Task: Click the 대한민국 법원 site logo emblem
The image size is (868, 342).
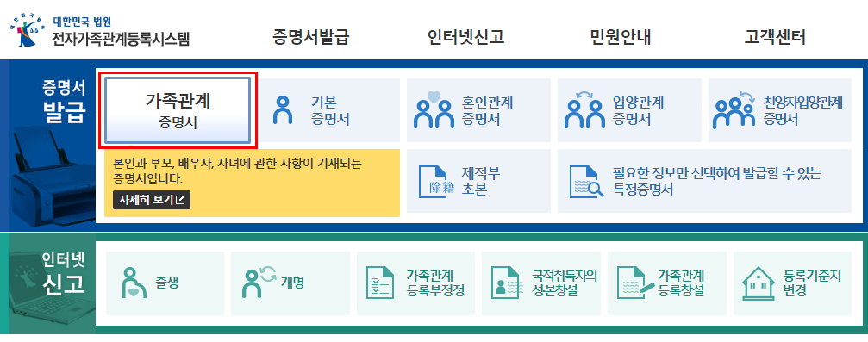Action: coord(27,31)
